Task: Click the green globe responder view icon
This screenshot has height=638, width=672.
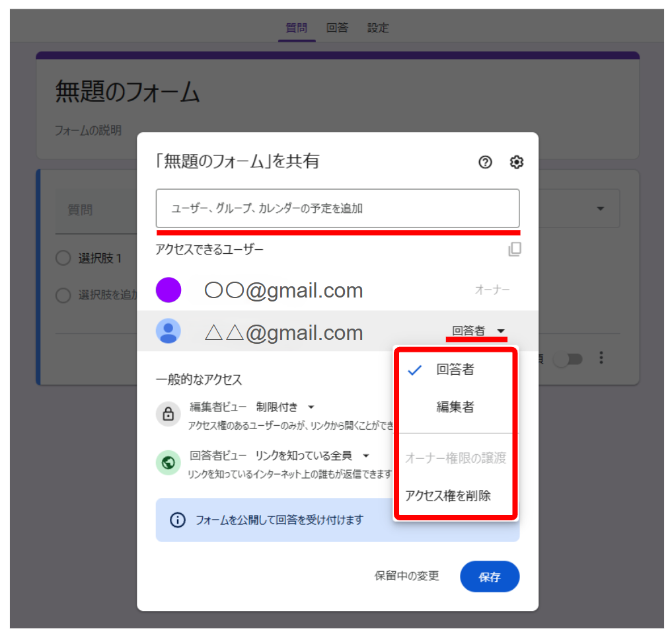Action: (168, 463)
